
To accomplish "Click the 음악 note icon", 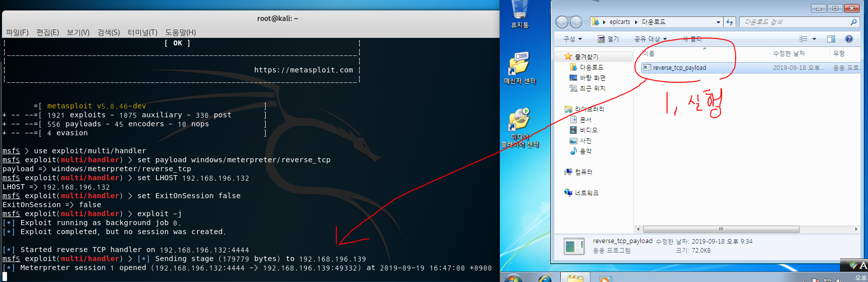I will point(573,151).
